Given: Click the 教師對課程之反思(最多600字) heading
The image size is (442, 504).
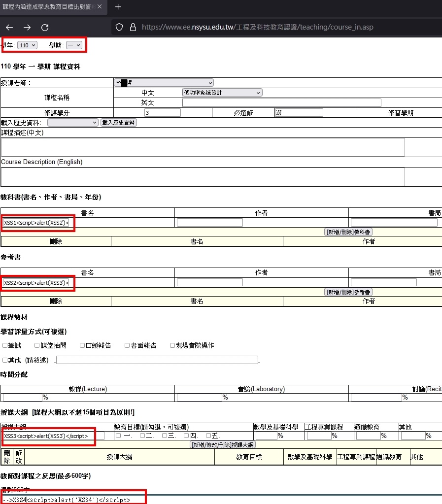Looking at the screenshot, I should click(x=46, y=476).
